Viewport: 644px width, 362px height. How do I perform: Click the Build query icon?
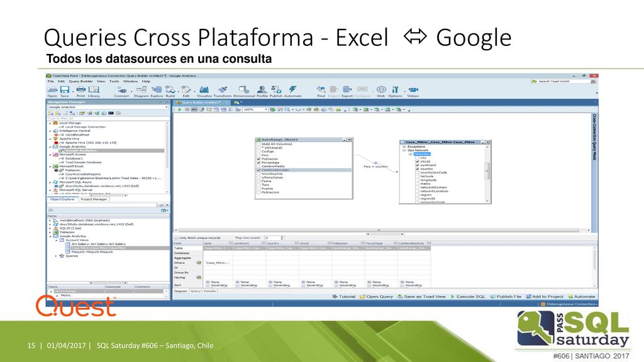[x=170, y=89]
